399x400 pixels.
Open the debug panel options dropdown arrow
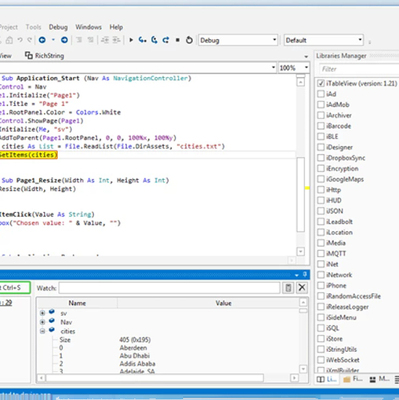tap(297, 275)
